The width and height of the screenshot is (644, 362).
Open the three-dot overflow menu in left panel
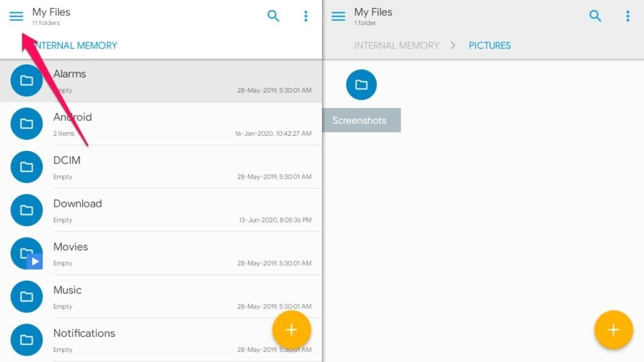coord(306,16)
